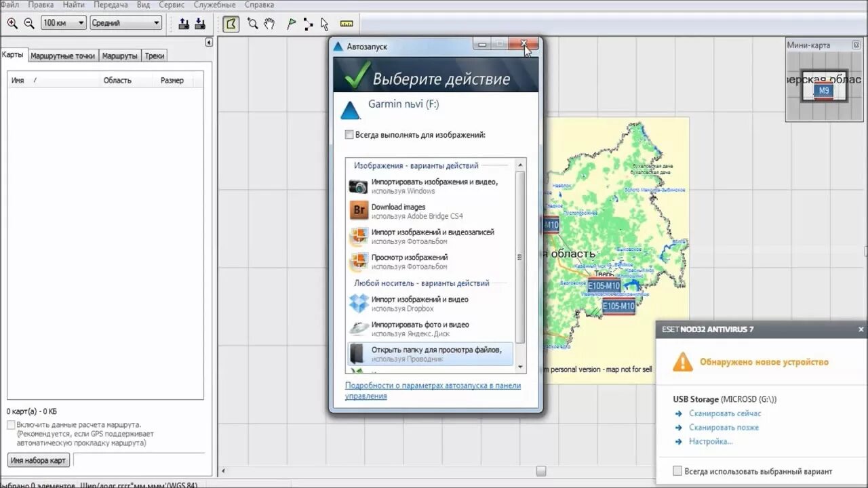
Task: Click the Настройка... link in ESET
Action: tap(711, 442)
